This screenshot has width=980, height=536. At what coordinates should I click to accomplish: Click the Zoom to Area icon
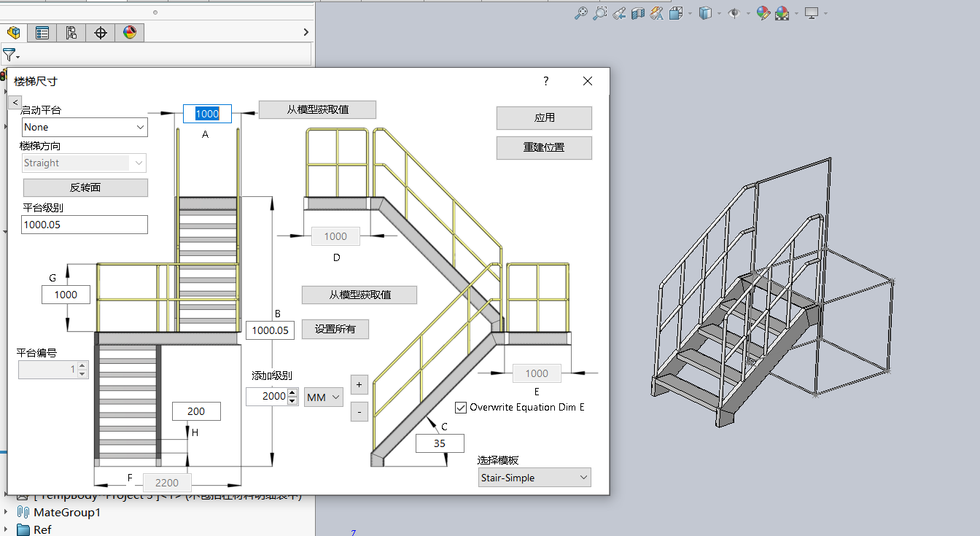click(600, 13)
